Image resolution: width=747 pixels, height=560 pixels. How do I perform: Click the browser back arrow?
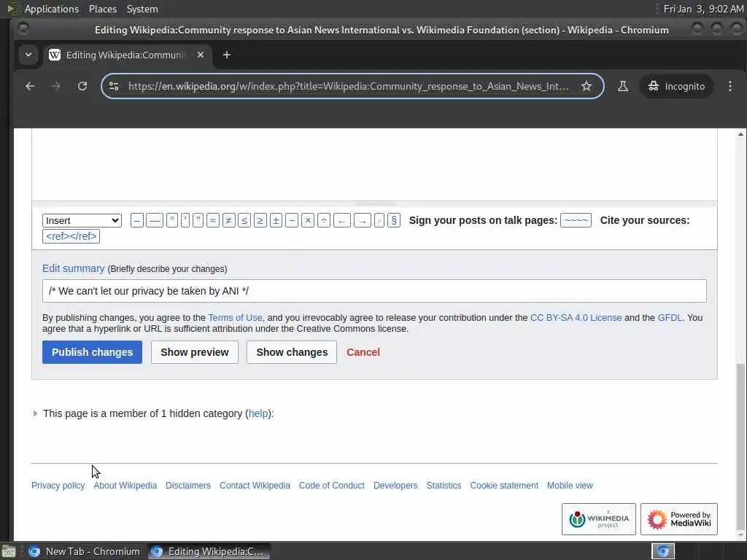pos(29,86)
